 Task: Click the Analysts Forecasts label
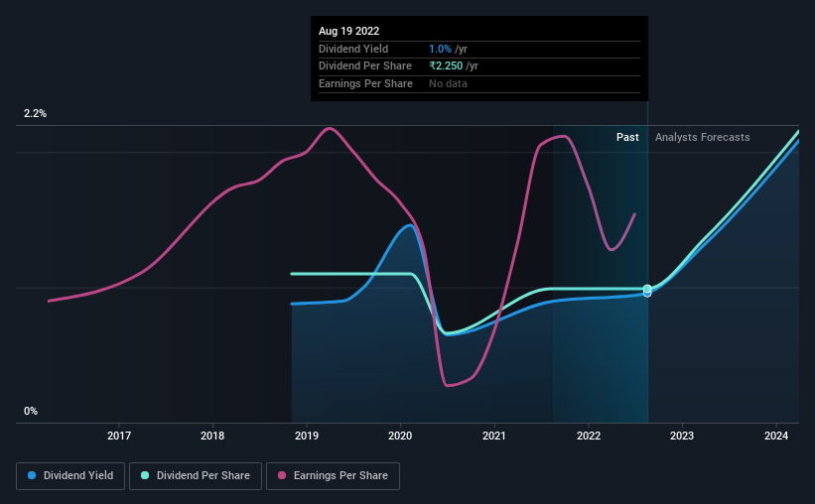point(702,137)
